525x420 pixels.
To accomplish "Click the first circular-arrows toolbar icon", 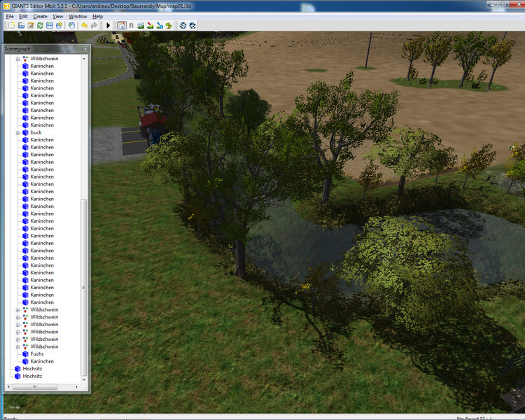I will [x=183, y=25].
